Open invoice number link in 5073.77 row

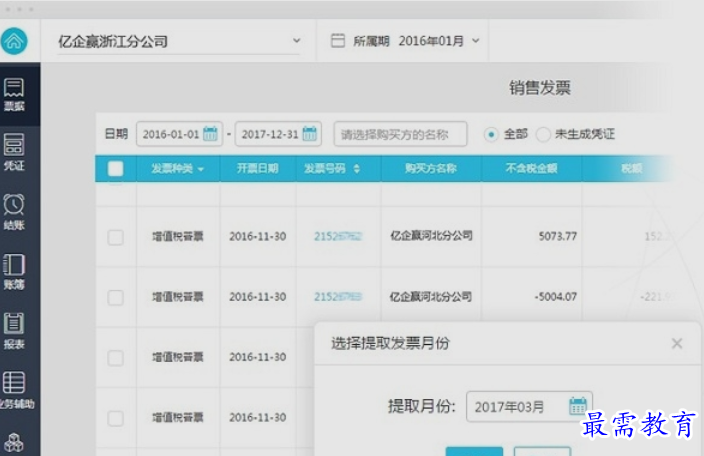coord(338,236)
